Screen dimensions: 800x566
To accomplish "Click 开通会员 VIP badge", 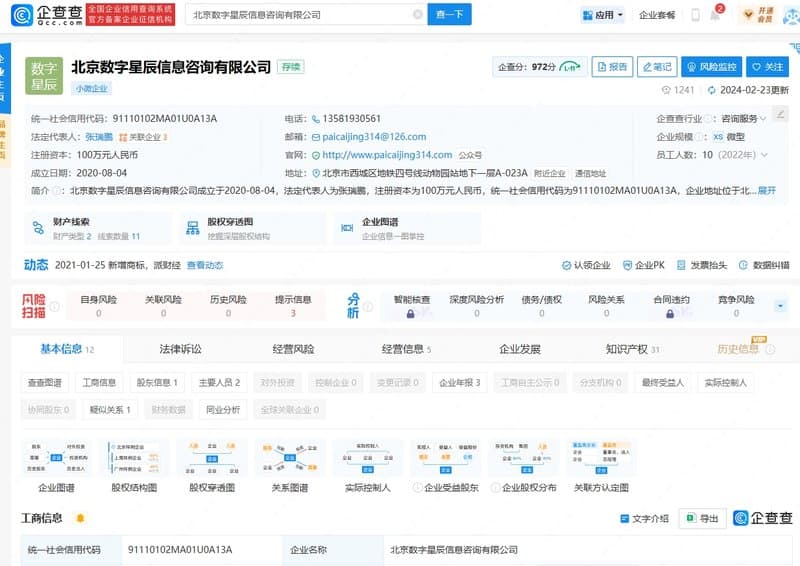I will [x=757, y=15].
